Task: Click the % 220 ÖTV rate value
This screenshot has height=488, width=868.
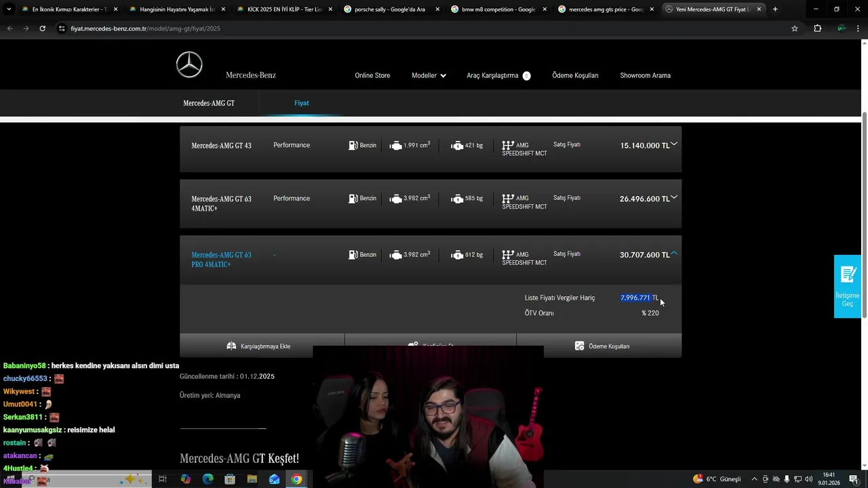Action: tap(650, 313)
